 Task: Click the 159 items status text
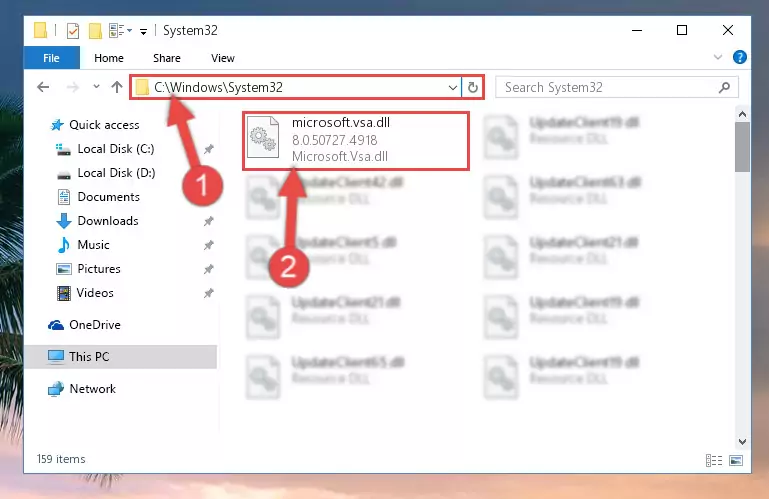(61, 459)
